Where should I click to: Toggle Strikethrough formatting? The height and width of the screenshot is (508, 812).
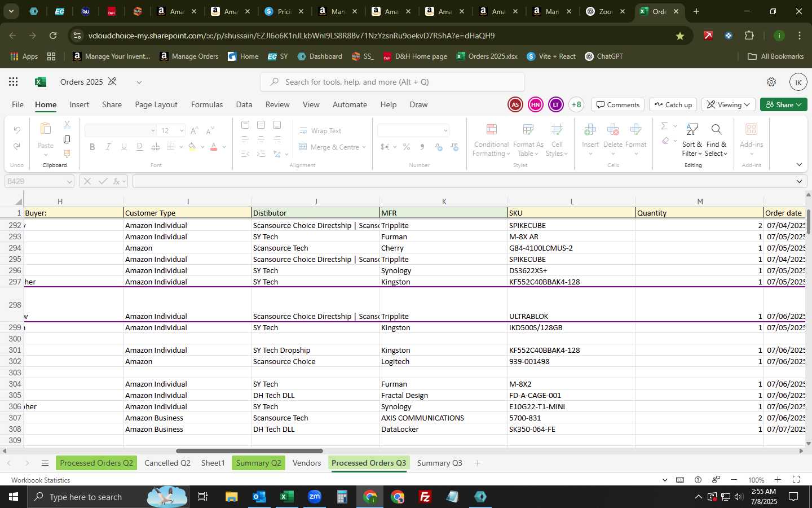[156, 147]
